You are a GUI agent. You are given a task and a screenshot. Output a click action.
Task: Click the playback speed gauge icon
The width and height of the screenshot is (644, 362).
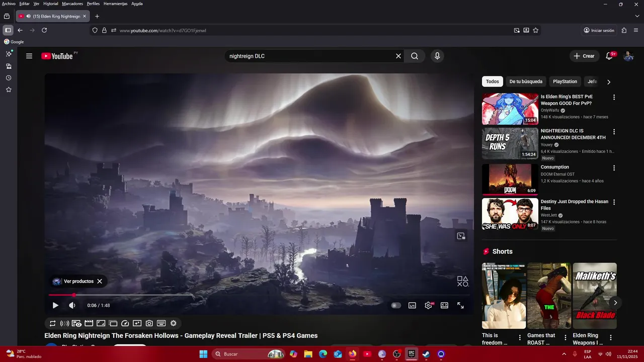pyautogui.click(x=125, y=323)
